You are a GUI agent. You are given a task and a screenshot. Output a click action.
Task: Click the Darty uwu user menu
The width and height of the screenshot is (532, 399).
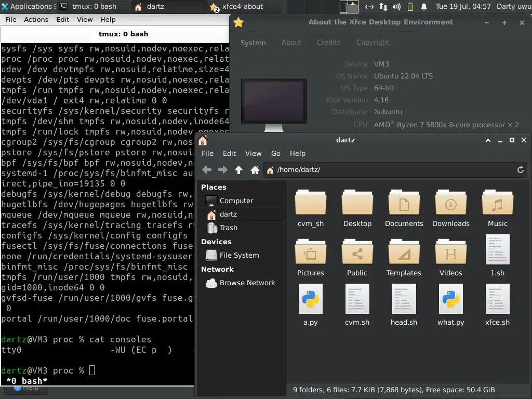[514, 6]
